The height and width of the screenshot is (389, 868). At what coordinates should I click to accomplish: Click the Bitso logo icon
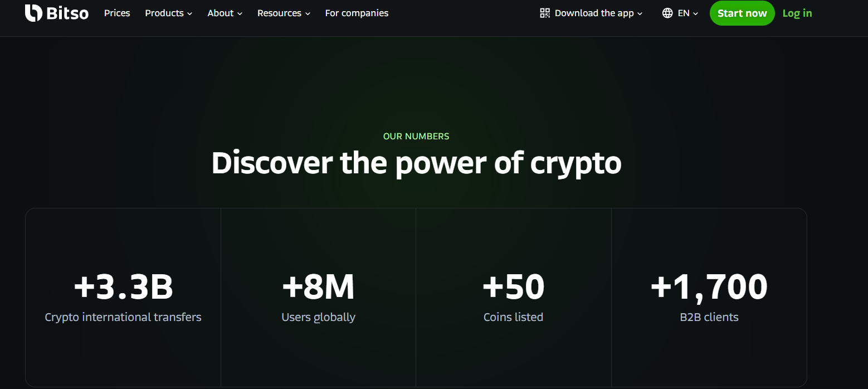pos(33,13)
